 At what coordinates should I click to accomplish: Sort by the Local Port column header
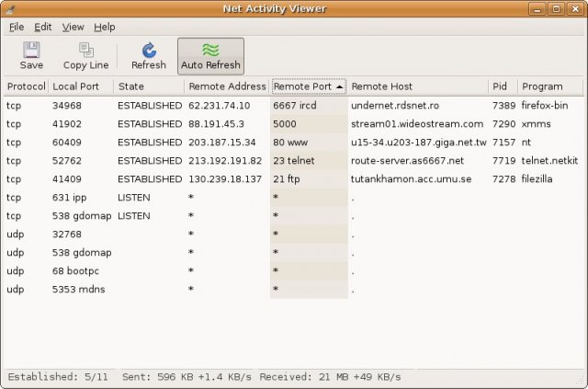[x=81, y=86]
